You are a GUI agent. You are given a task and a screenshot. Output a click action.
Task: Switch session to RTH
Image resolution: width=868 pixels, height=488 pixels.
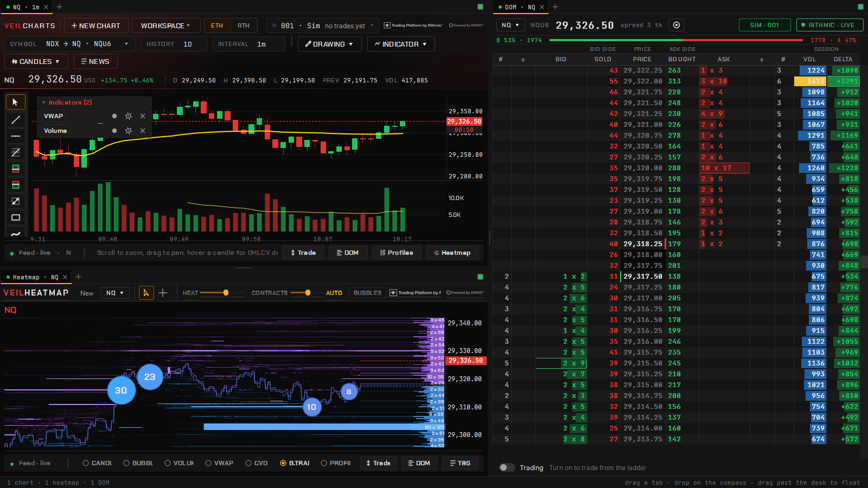click(x=244, y=25)
